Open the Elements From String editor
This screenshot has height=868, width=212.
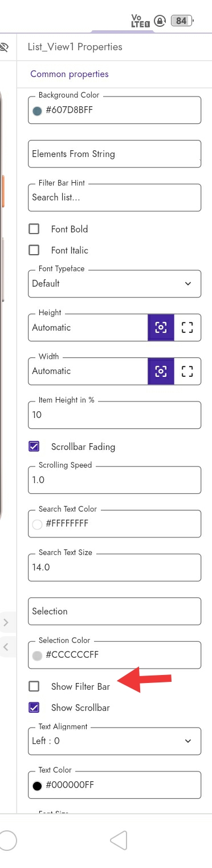click(115, 154)
